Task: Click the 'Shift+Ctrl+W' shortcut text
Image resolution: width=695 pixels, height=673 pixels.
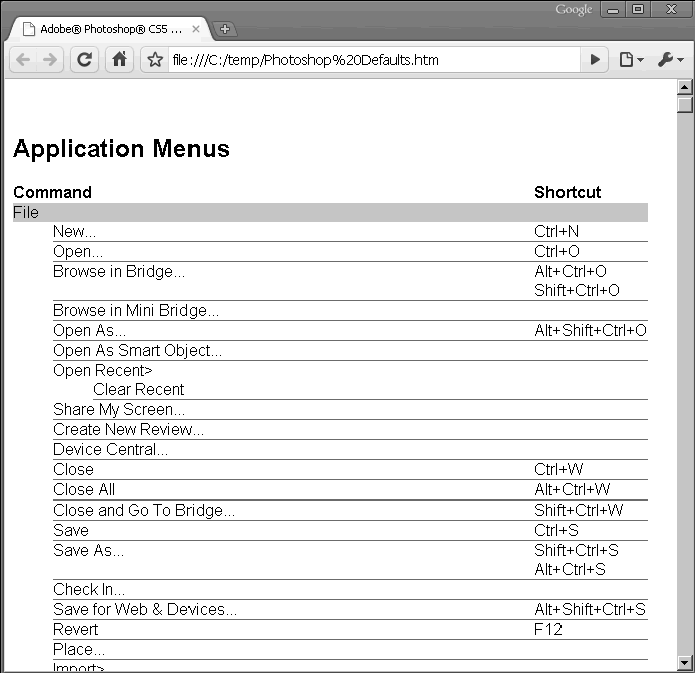Action: (578, 511)
